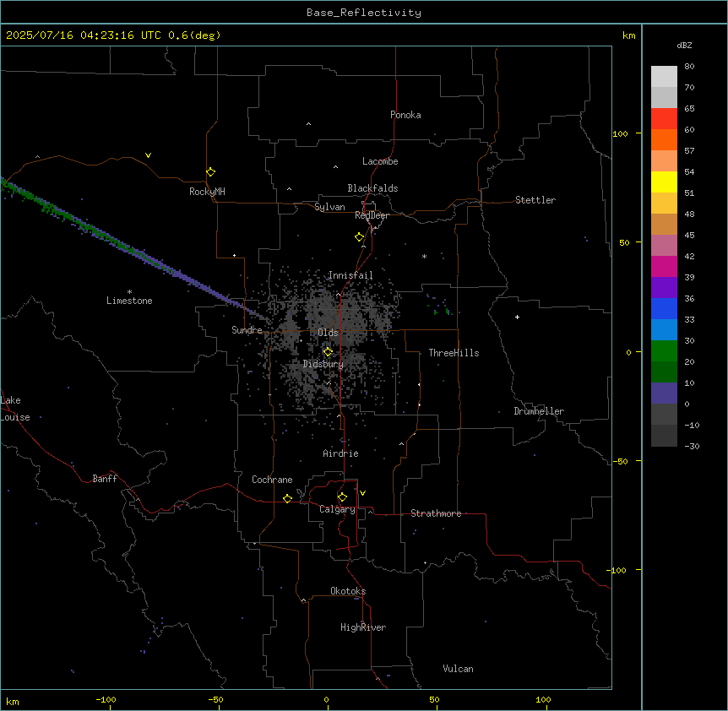This screenshot has height=711, width=728.
Task: Click the Stettler town label
Action: pyautogui.click(x=535, y=200)
